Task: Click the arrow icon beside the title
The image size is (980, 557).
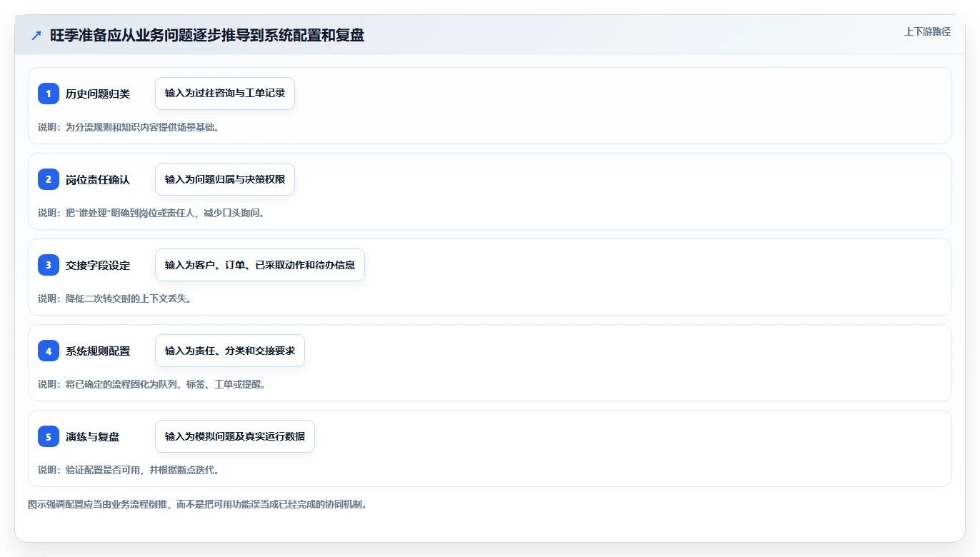Action: coord(36,36)
